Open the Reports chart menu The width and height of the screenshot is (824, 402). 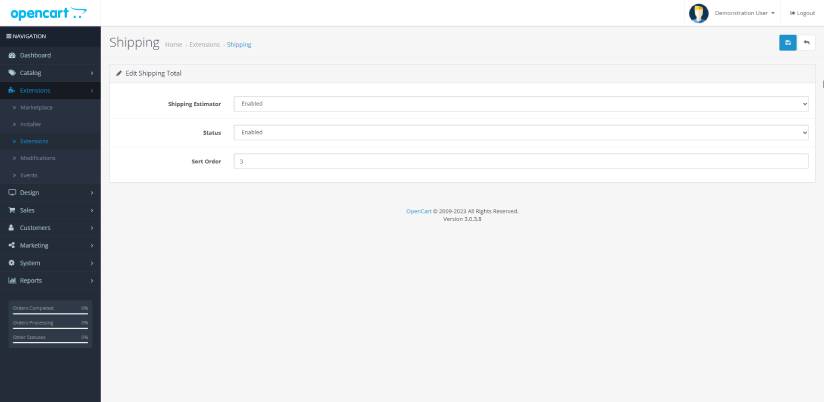point(50,280)
